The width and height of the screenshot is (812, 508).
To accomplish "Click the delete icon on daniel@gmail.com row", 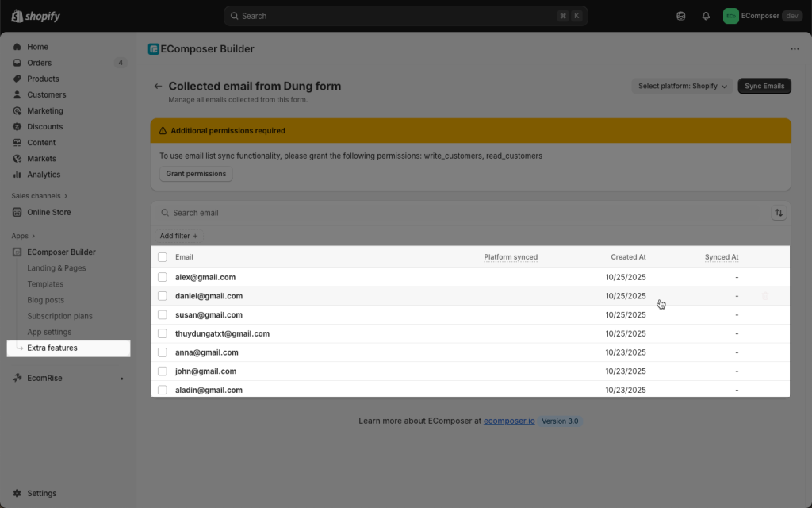I will (765, 296).
